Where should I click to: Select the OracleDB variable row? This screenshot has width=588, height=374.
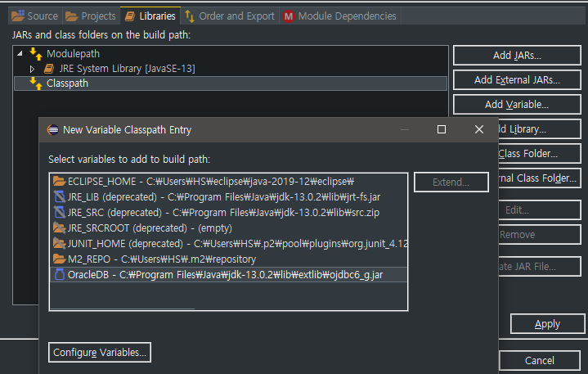click(229, 275)
